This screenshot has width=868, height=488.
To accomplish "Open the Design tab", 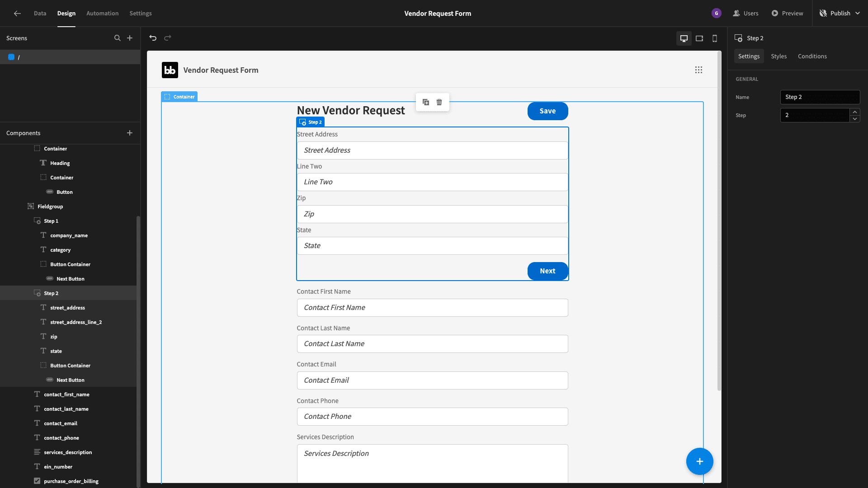I will [66, 14].
